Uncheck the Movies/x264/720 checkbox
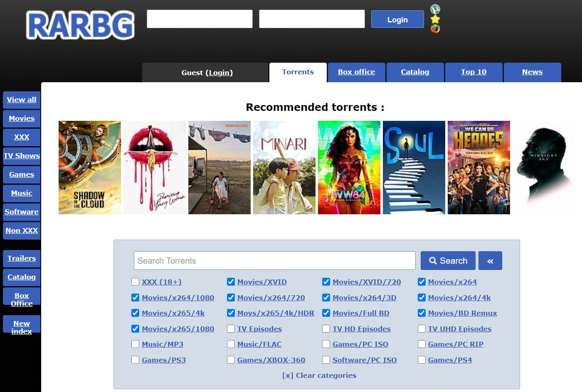This screenshot has width=582, height=392. tap(231, 298)
